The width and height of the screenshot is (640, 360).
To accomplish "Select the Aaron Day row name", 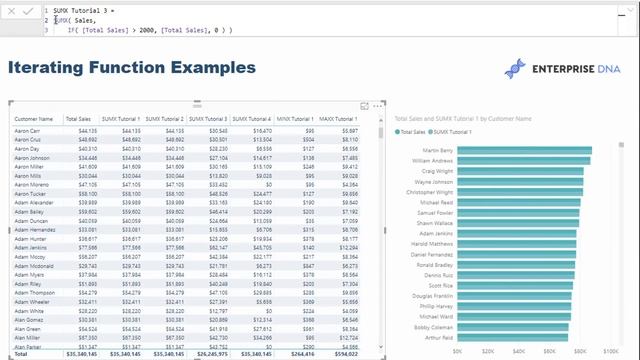I will coord(27,149).
